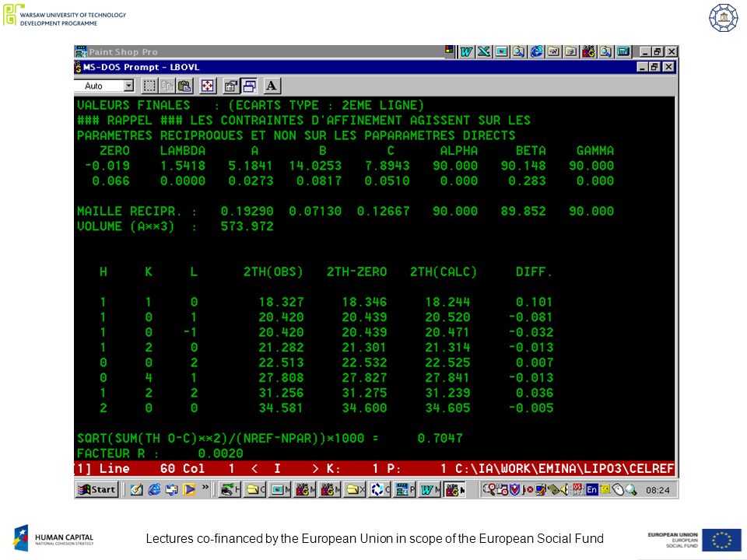Click the FACTEUR R value 0.0020
Viewport: 747px width, 560px height.
220,453
